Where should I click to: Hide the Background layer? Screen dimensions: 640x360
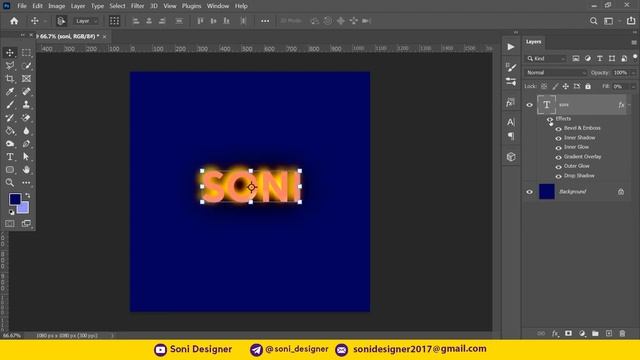point(529,192)
